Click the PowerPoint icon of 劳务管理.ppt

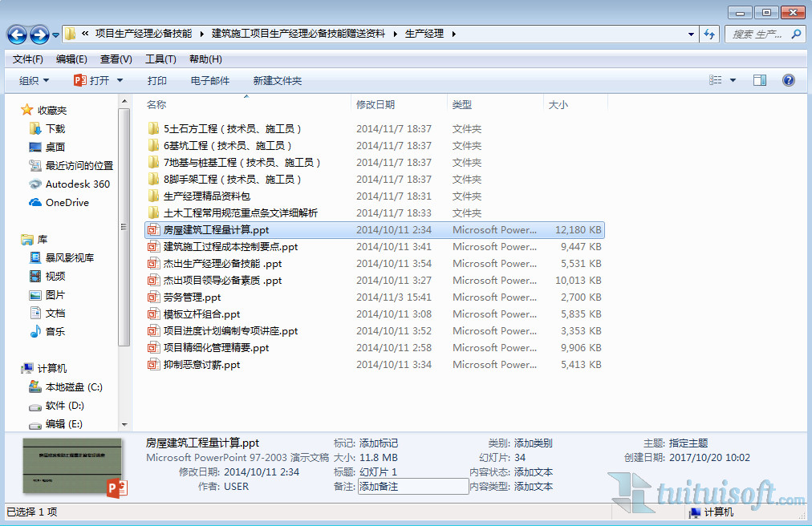tap(154, 297)
